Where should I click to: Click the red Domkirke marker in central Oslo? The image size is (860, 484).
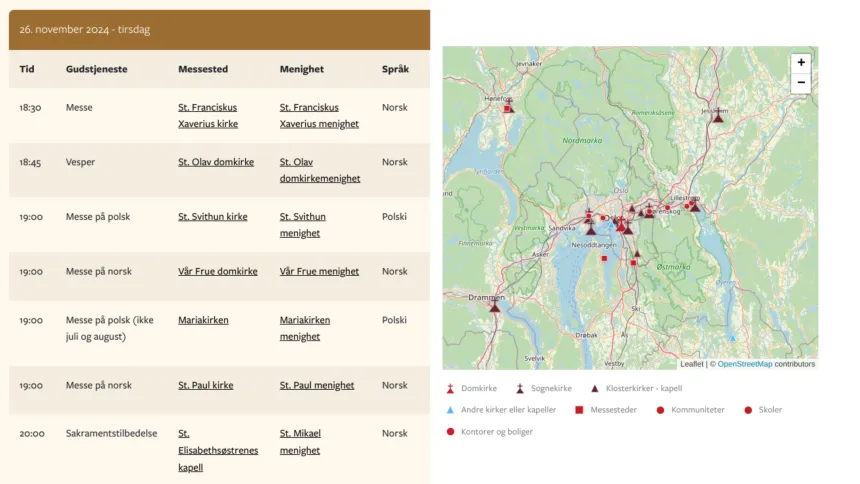coord(621,224)
